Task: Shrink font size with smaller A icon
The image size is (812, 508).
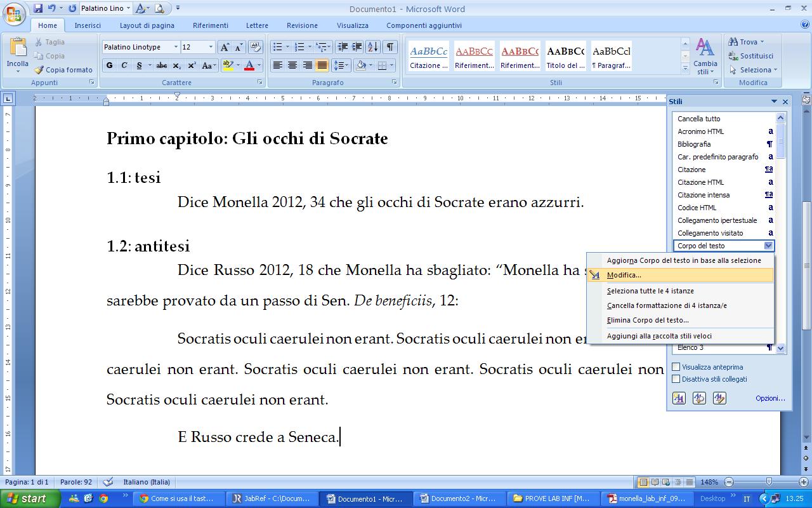Action: click(x=239, y=47)
